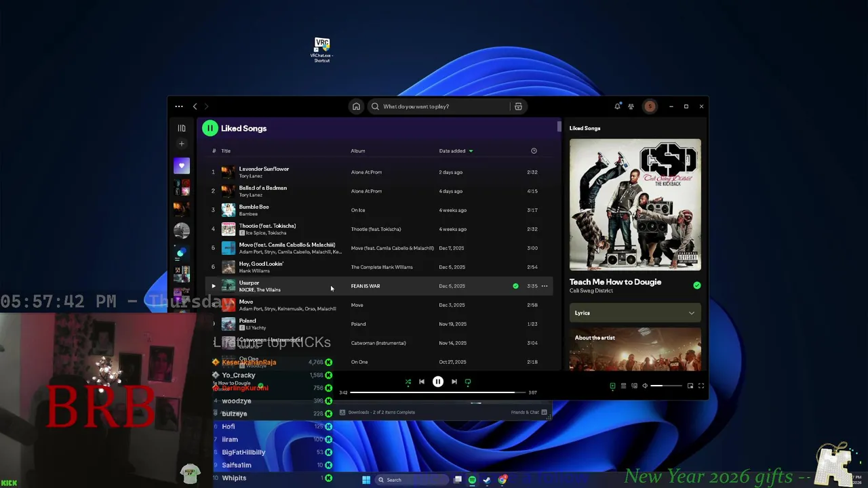
Task: Open On Ice album link
Action: click(x=358, y=210)
